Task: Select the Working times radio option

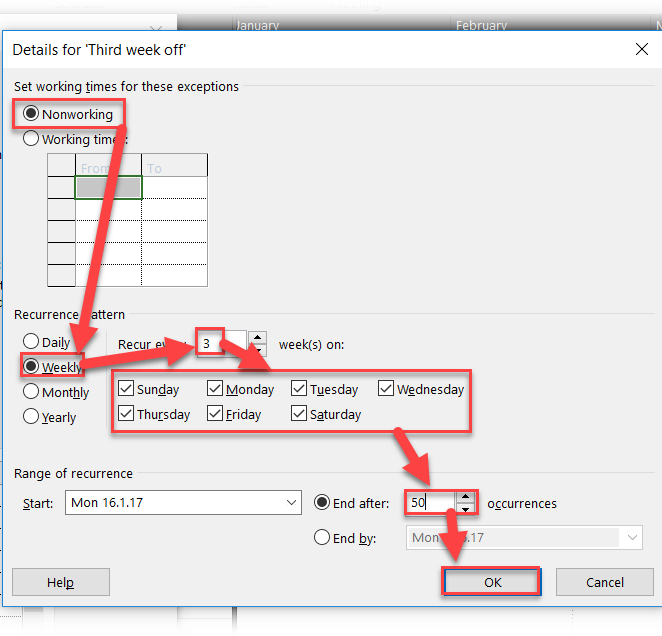Action: click(31, 140)
